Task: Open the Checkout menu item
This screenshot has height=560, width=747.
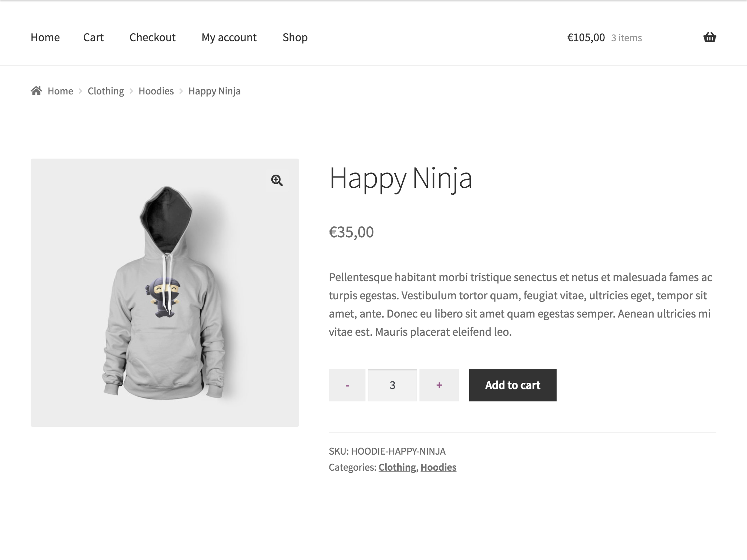Action: click(152, 37)
